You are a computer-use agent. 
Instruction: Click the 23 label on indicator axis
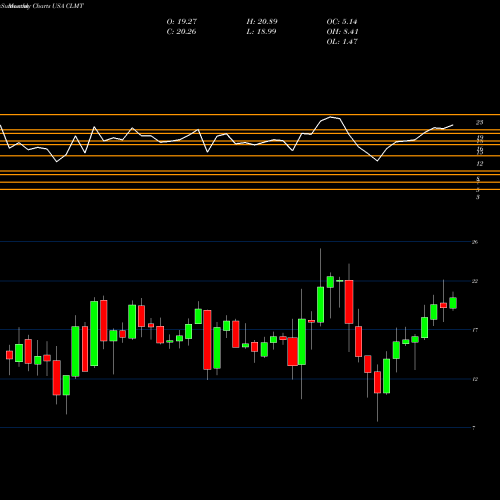(479, 123)
